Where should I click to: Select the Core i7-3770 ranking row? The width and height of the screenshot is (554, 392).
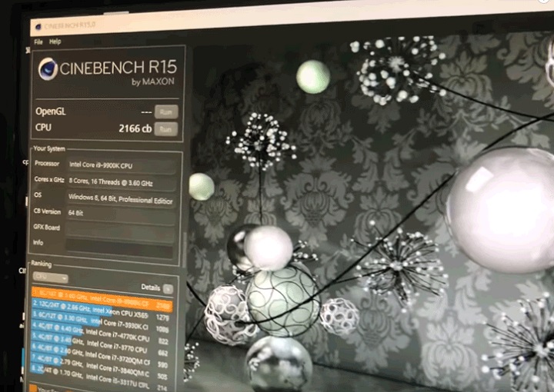click(x=99, y=344)
